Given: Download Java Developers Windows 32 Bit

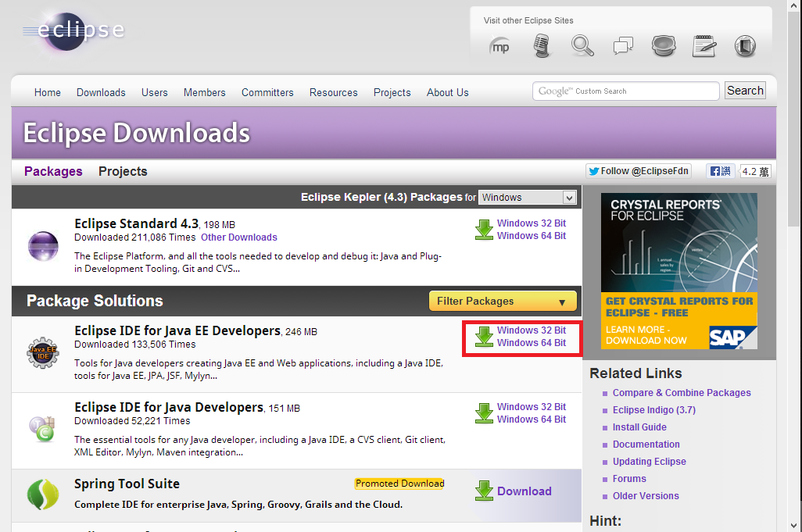Looking at the screenshot, I should point(532,407).
